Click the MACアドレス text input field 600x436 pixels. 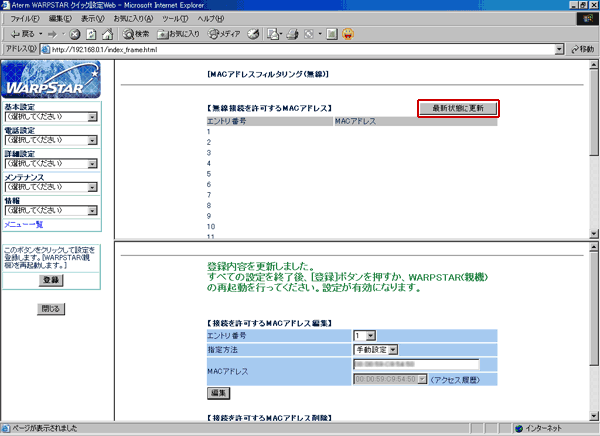(392, 366)
